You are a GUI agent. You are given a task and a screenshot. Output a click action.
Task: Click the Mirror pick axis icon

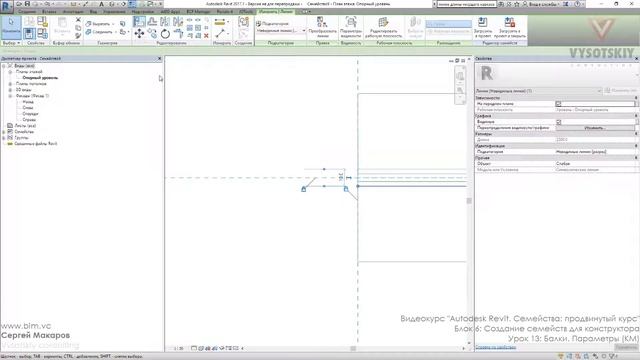tap(165, 21)
